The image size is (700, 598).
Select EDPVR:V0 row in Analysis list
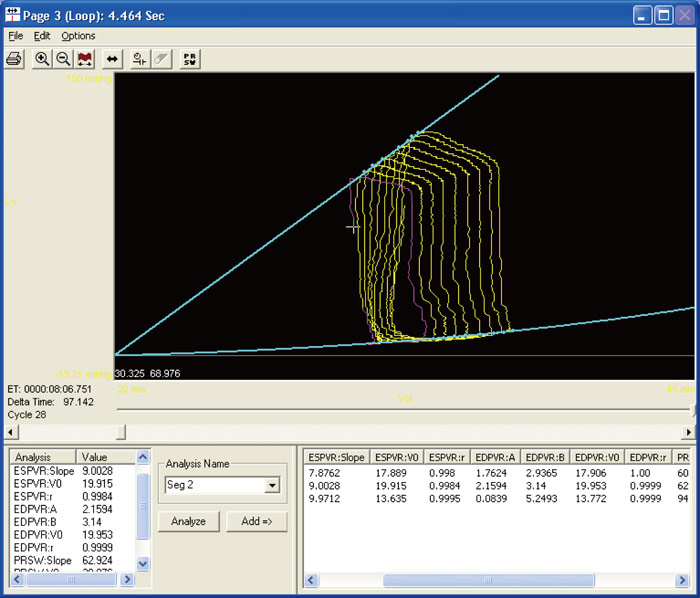[73, 535]
